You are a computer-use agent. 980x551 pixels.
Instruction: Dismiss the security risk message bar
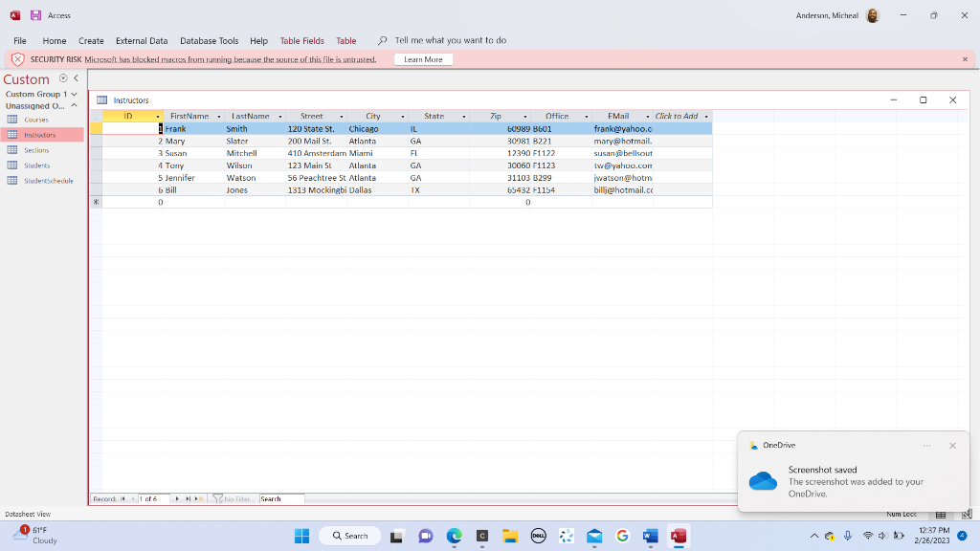[x=965, y=59]
